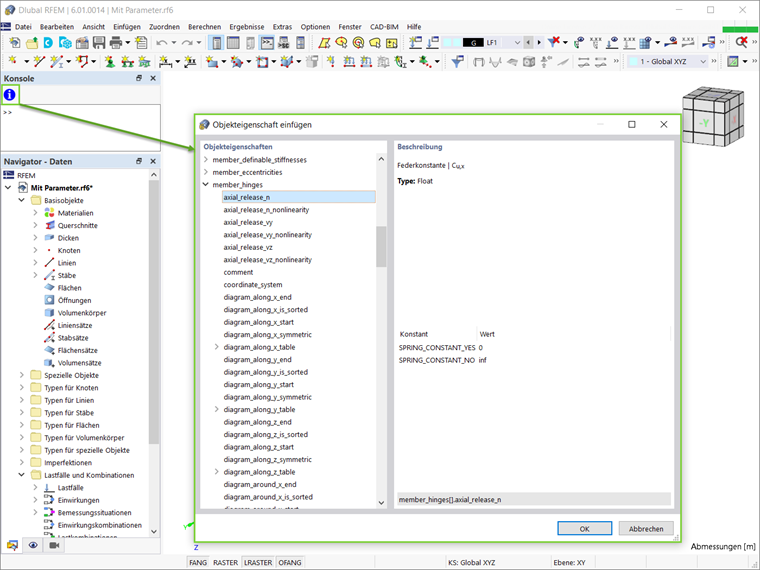Click the search delete magnifier icon
The width and height of the screenshot is (760, 570).
(742, 43)
